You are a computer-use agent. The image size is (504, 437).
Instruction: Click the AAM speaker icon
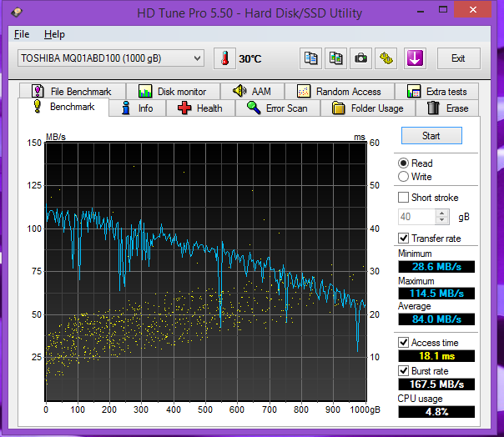[239, 91]
